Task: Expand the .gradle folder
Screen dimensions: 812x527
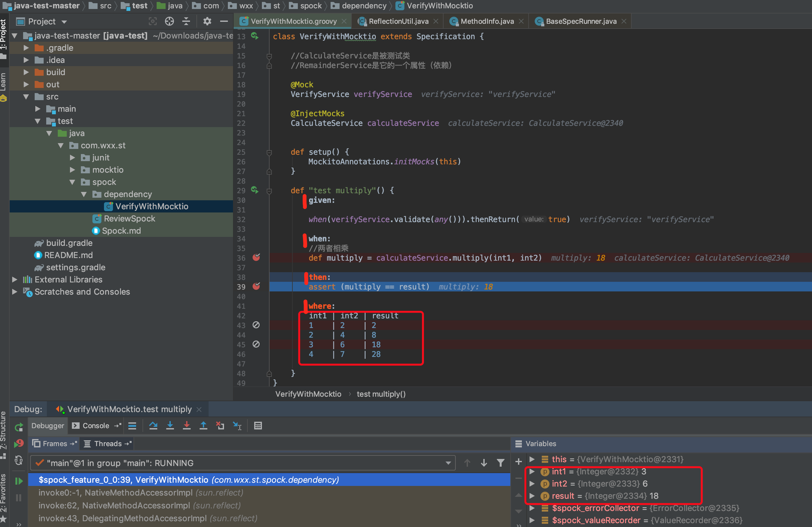Action: coord(26,48)
